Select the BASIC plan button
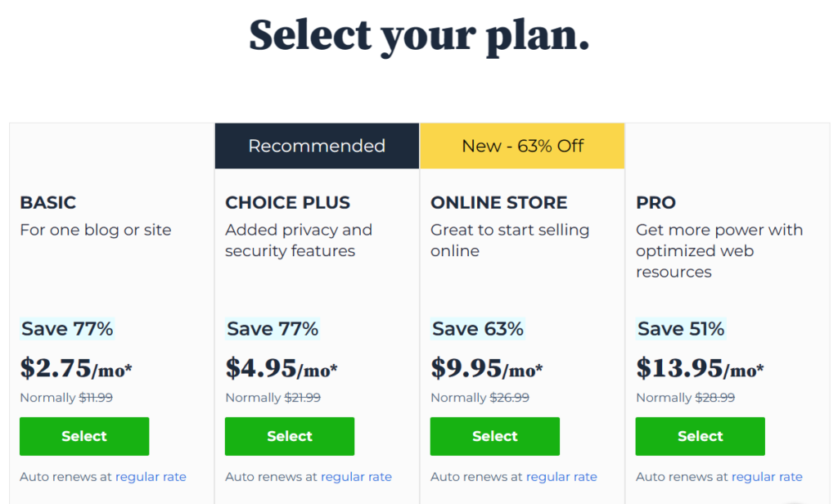The image size is (838, 504). point(84,436)
